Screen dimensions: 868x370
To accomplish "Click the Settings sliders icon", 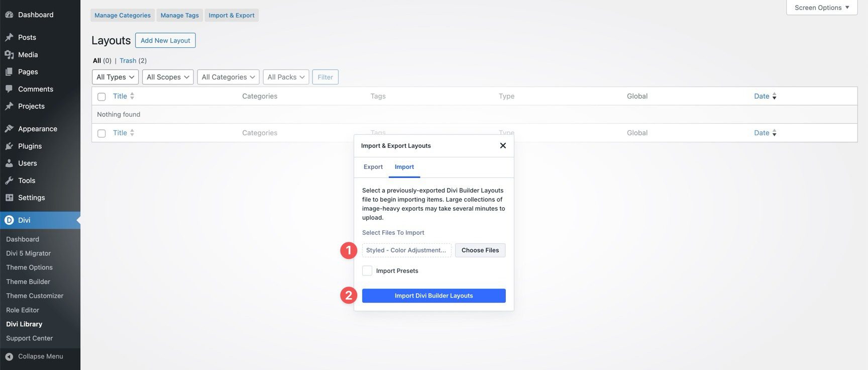I will 9,198.
